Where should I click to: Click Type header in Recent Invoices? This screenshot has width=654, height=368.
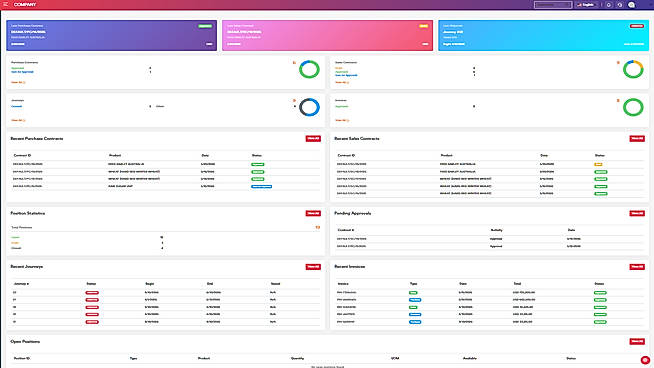click(x=413, y=284)
